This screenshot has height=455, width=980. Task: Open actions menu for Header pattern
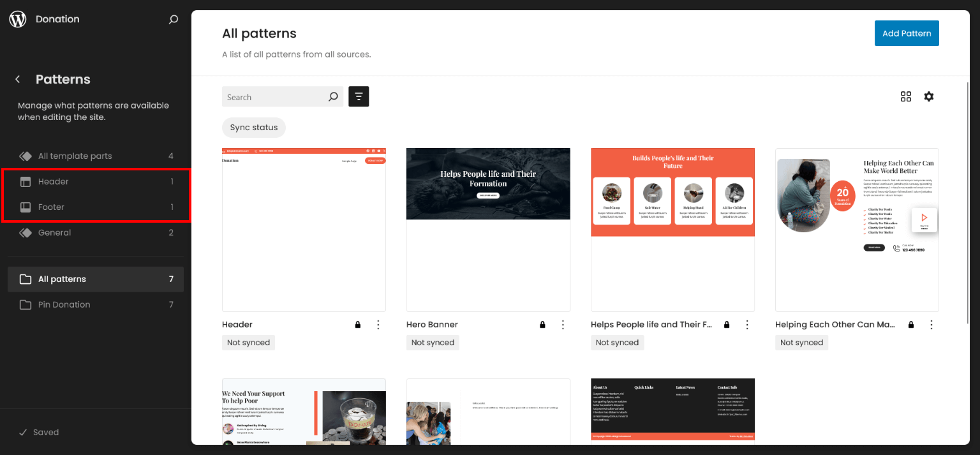point(378,325)
